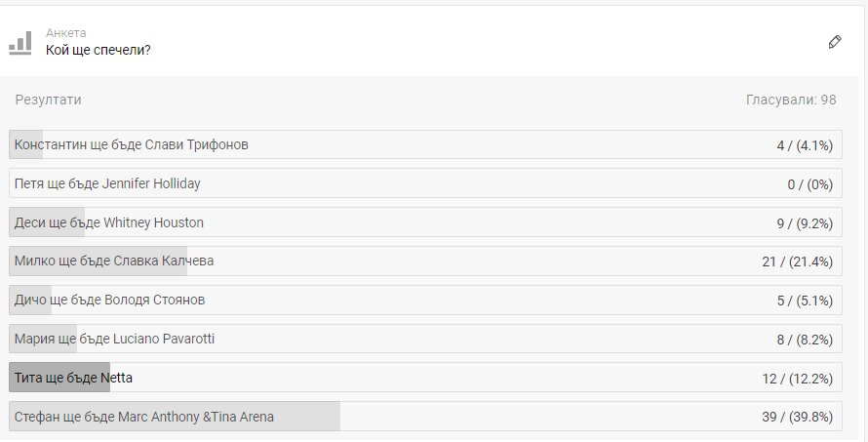Click the '9 / (9.2%)' vote count
The width and height of the screenshot is (868, 442).
tap(804, 223)
